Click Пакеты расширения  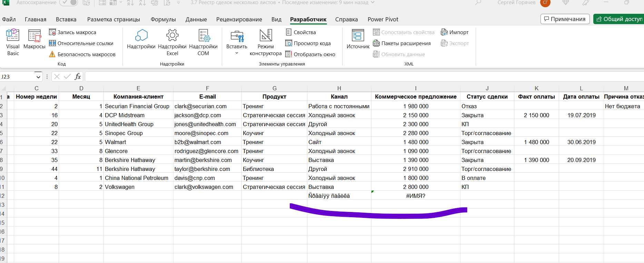tap(402, 43)
